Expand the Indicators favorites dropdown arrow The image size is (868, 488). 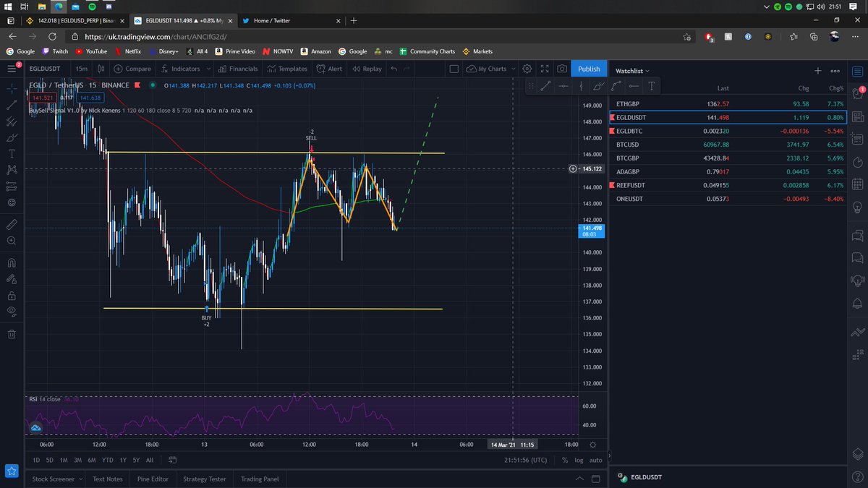[x=208, y=69]
